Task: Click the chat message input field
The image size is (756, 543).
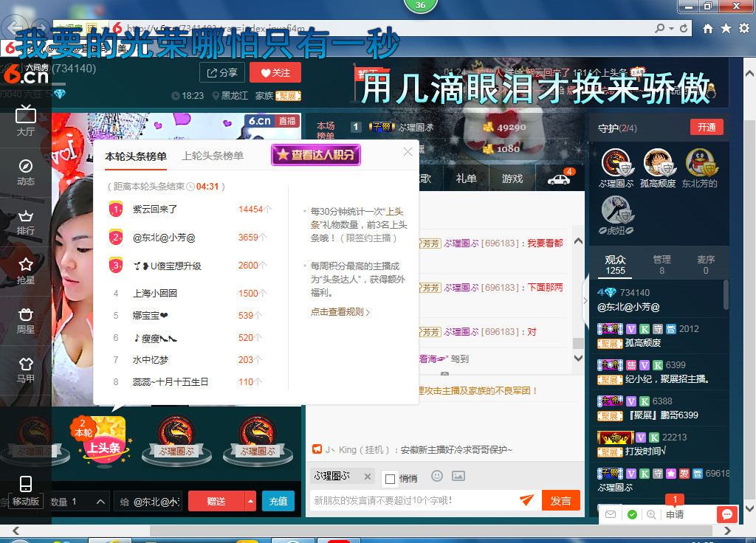Action: click(413, 501)
